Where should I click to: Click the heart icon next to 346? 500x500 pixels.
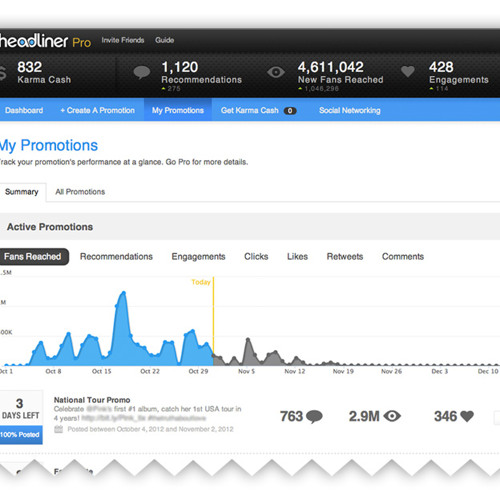pyautogui.click(x=467, y=416)
